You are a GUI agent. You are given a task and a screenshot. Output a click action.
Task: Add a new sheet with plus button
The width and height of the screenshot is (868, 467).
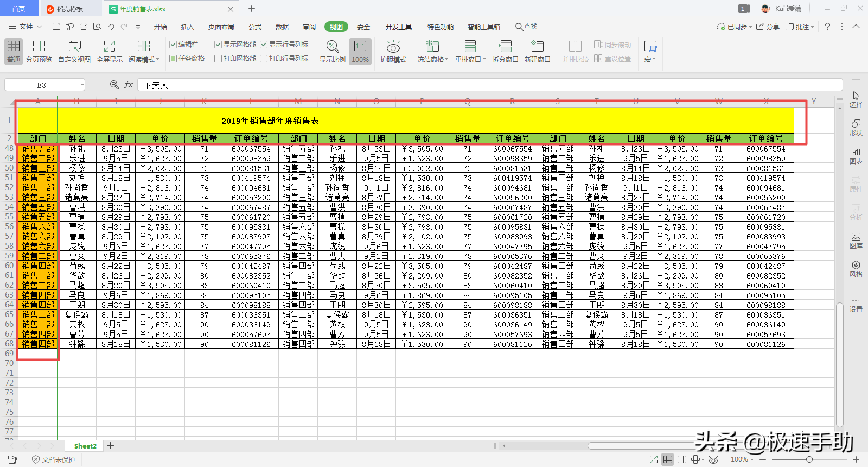[x=110, y=446]
